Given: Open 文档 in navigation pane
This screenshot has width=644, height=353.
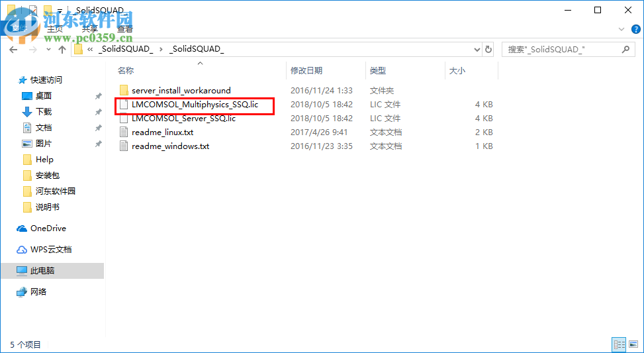Looking at the screenshot, I should [44, 128].
